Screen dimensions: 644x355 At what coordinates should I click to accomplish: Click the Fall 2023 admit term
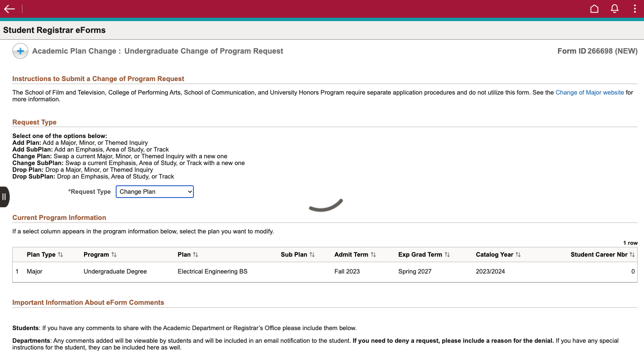tap(347, 271)
